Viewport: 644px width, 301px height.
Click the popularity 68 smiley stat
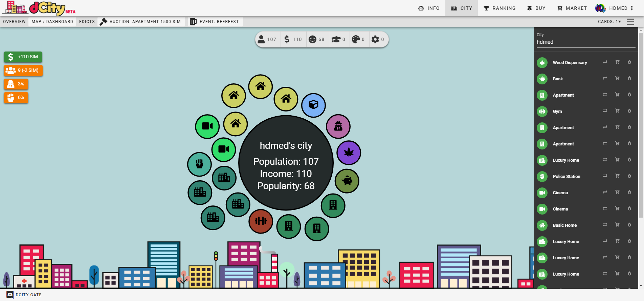coord(317,40)
